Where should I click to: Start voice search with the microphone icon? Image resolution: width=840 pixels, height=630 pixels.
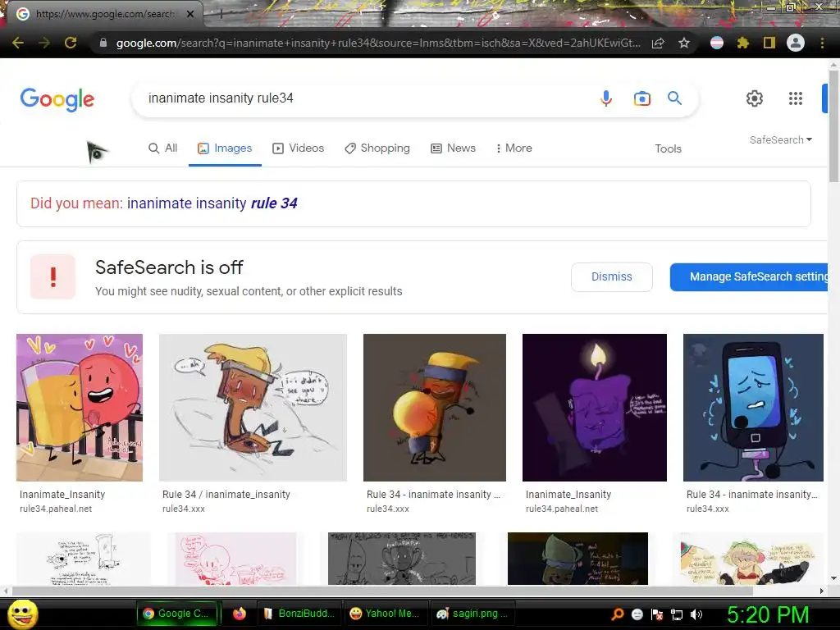click(606, 98)
